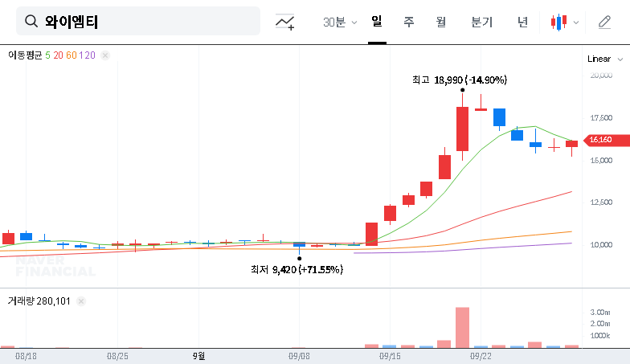630x364 pixels.
Task: Click the search magnifier icon
Action: point(31,21)
